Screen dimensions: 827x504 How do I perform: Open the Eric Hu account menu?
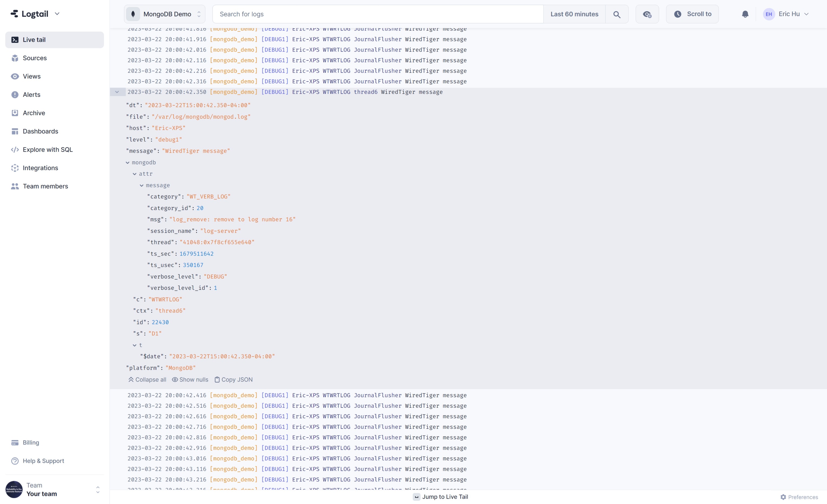(x=786, y=14)
